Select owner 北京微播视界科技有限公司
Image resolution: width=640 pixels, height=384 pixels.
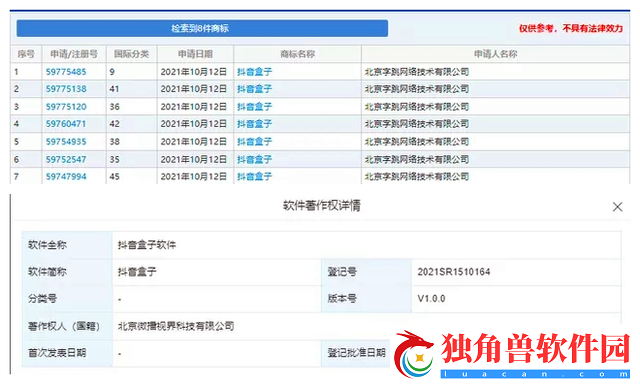click(176, 326)
